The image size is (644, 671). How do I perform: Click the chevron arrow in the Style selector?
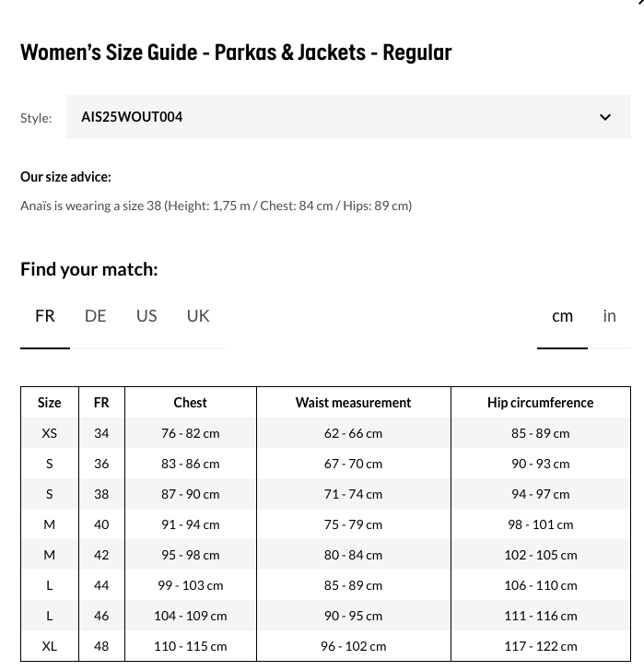pyautogui.click(x=605, y=117)
